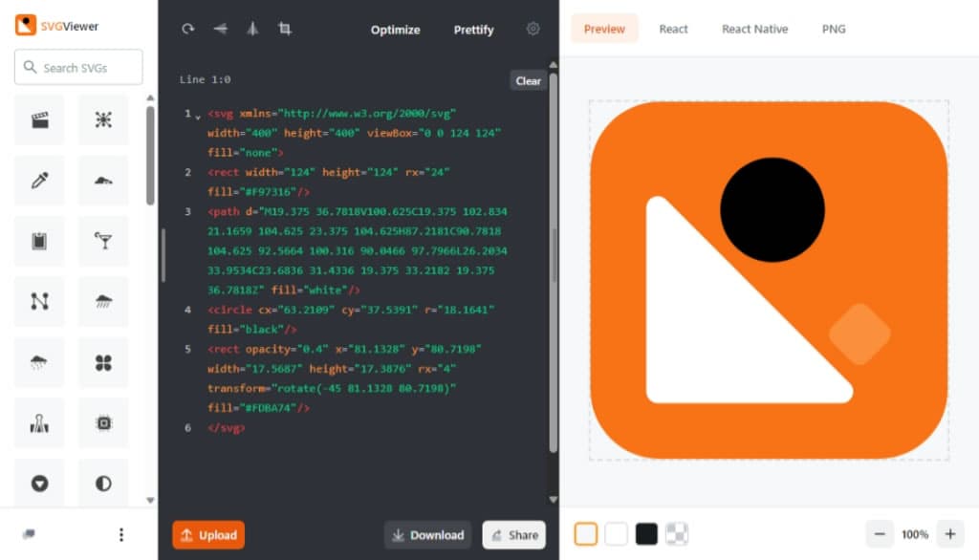The width and height of the screenshot is (979, 560).
Task: Open the SVGViewer logo home link
Action: 56,26
